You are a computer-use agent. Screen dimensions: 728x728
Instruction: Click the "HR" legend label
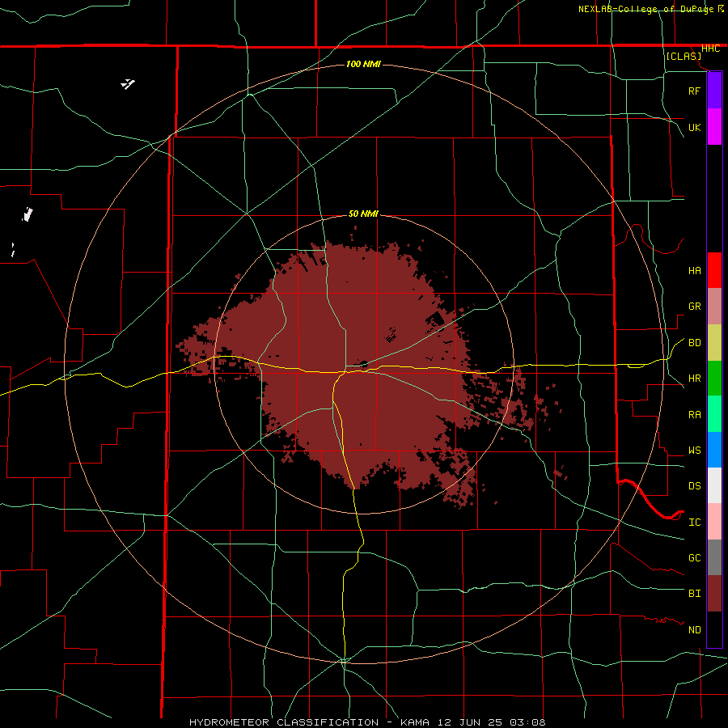click(694, 379)
